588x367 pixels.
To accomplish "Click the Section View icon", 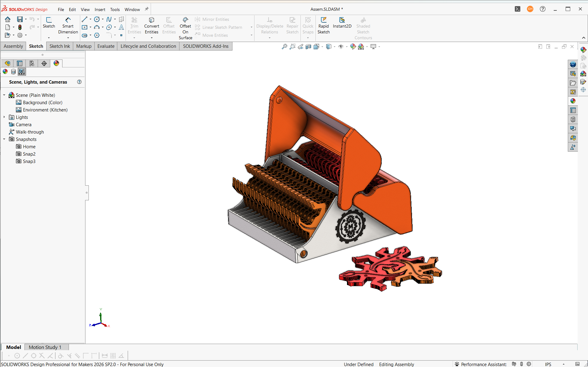I will pyautogui.click(x=308, y=47).
